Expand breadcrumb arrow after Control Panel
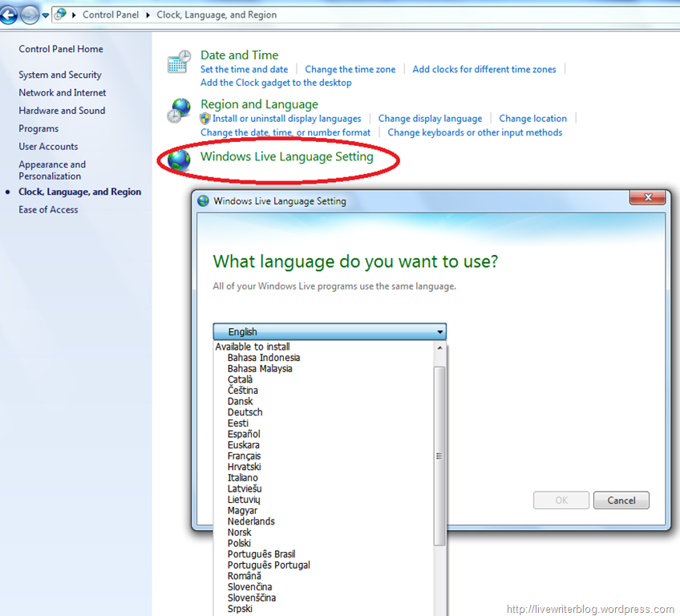 (148, 15)
